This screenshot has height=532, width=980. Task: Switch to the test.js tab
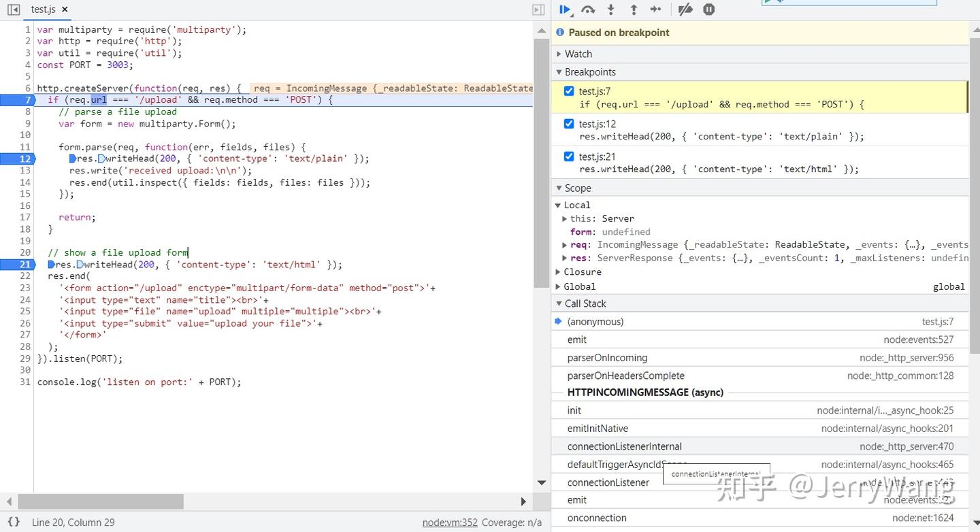[x=42, y=10]
